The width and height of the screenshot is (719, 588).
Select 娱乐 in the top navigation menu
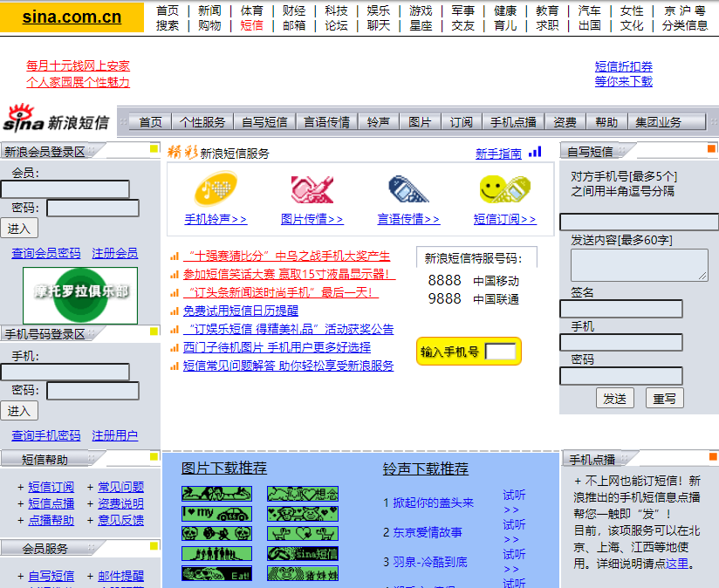(x=377, y=10)
